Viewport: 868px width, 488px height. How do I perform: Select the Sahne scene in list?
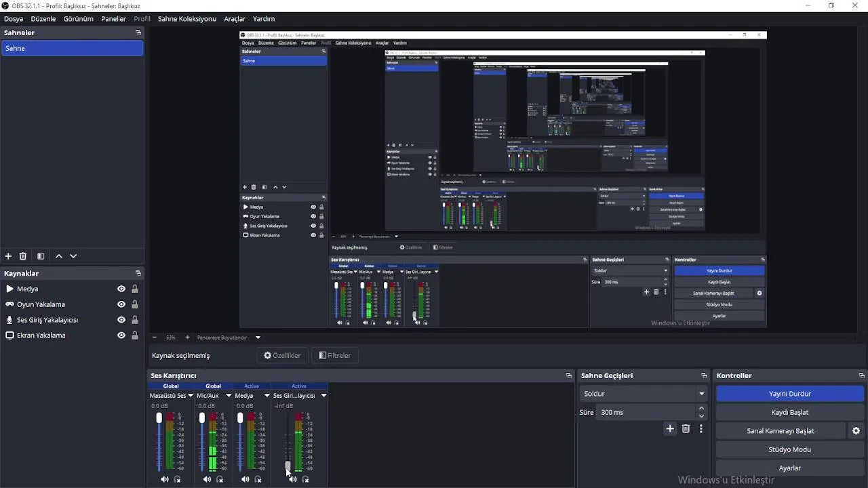(x=72, y=48)
